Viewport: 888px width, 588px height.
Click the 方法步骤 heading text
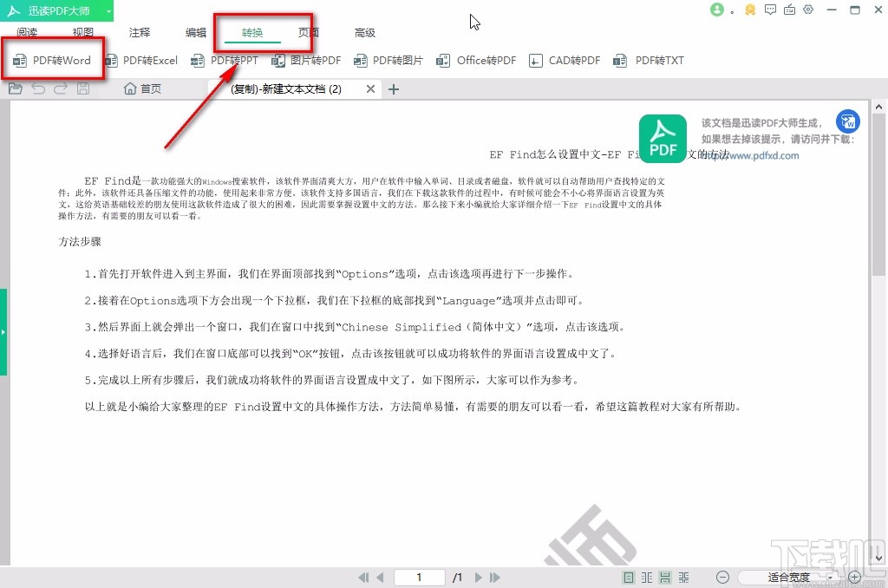click(80, 242)
